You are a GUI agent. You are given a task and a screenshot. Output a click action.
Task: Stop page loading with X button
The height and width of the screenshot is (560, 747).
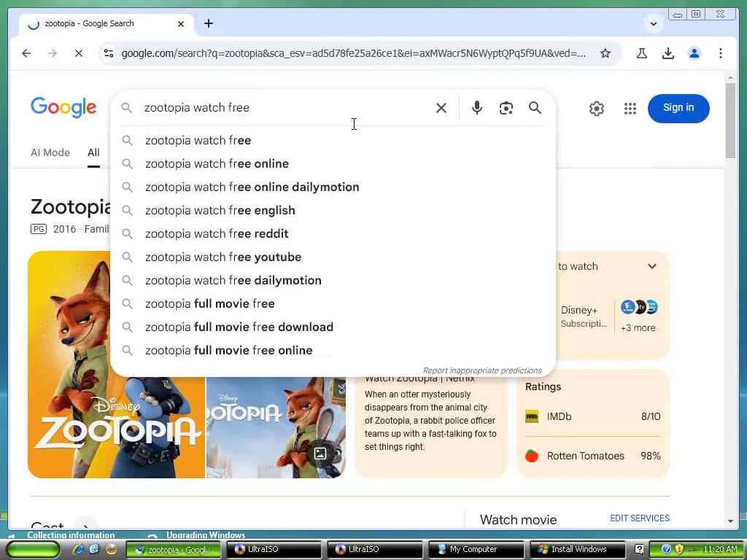coord(79,53)
